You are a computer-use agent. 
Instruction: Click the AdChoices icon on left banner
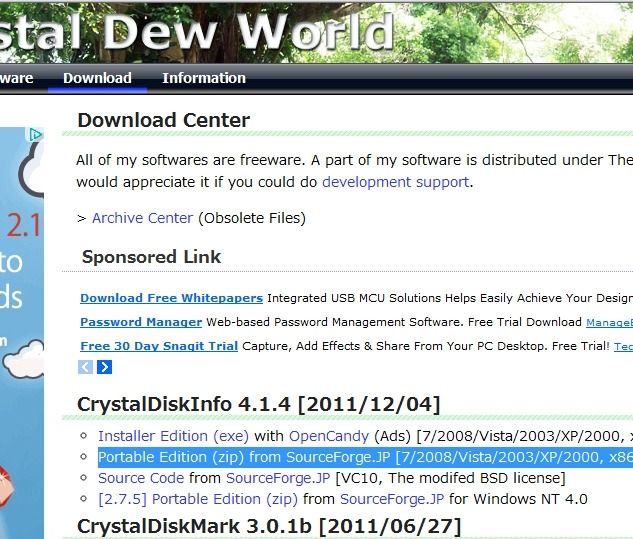(35, 134)
